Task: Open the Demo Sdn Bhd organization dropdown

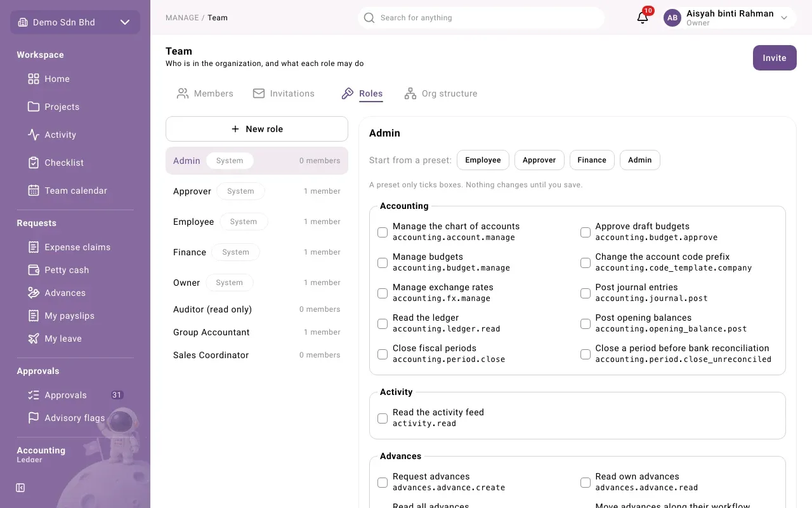Action: pyautogui.click(x=75, y=22)
